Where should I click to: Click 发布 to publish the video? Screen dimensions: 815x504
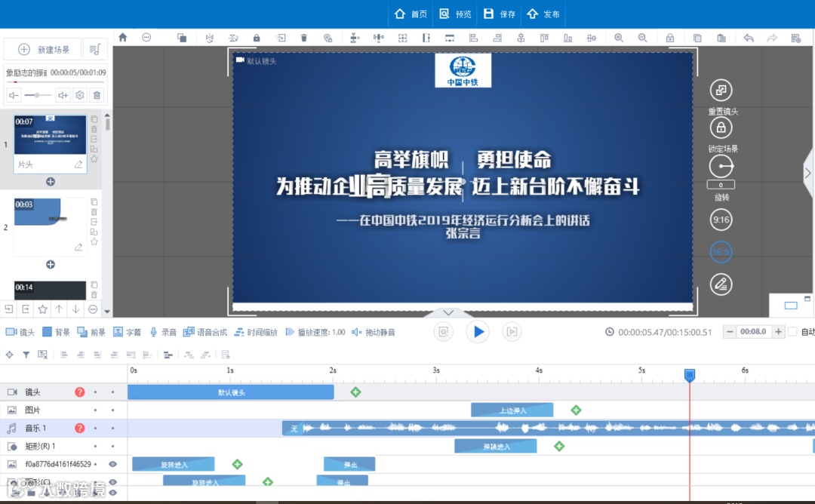543,14
